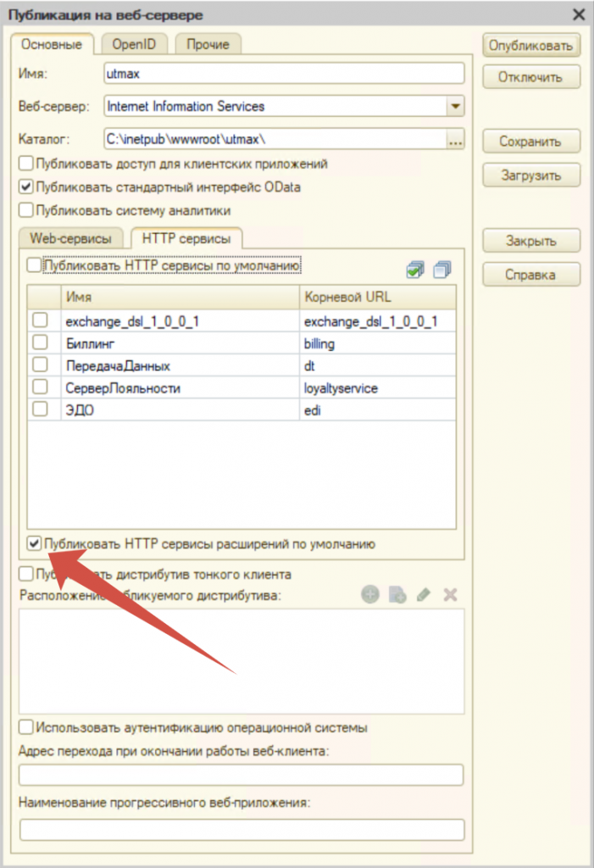Viewport: 594px width, 868px height.
Task: Select the dt root URL cell
Action: [x=378, y=365]
